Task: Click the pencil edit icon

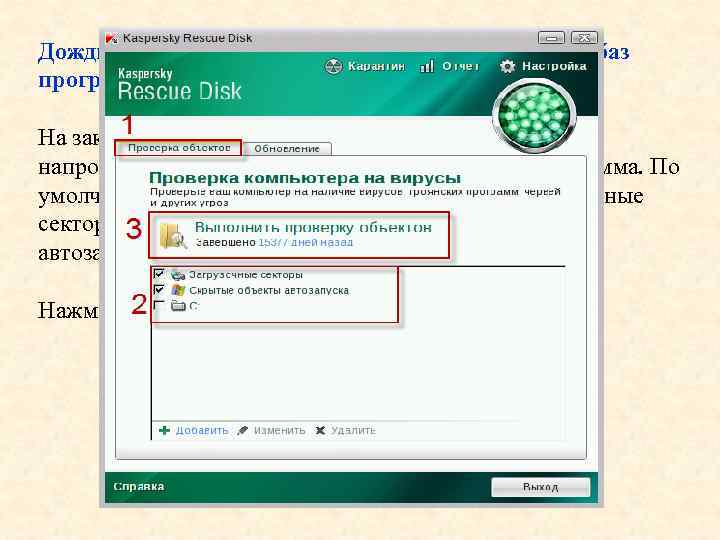Action: click(x=242, y=430)
